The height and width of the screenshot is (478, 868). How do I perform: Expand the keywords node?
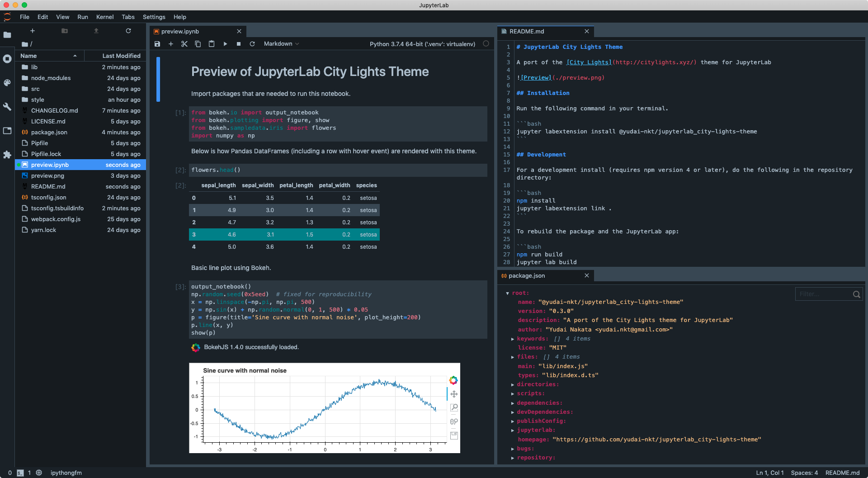513,339
